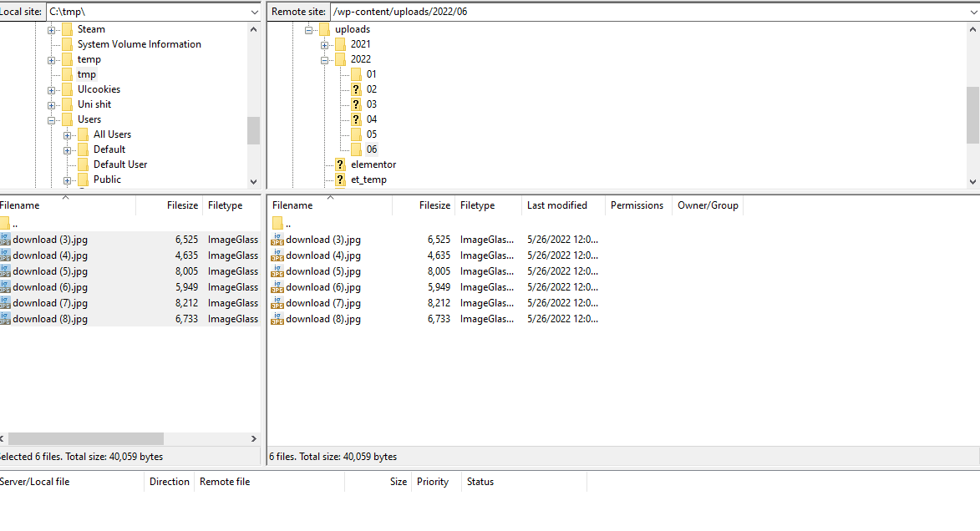Sort local files by Filetype column
This screenshot has width=980, height=531.
(231, 205)
